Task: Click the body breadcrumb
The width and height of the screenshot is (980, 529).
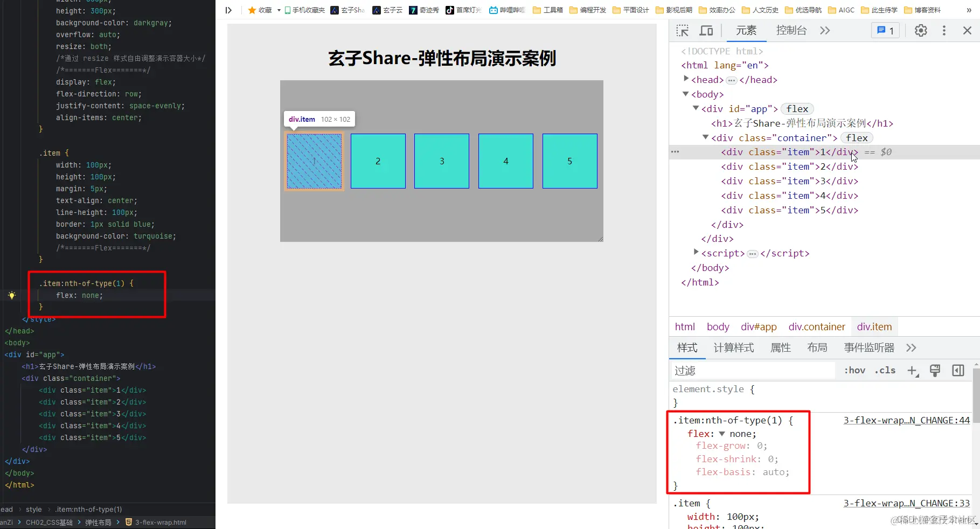Action: pyautogui.click(x=718, y=327)
